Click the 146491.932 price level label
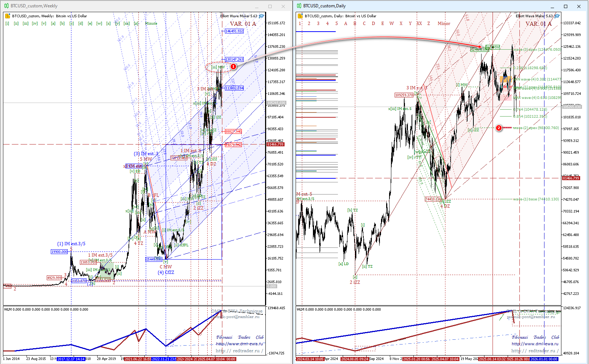This screenshot has height=364, width=589. [234, 31]
